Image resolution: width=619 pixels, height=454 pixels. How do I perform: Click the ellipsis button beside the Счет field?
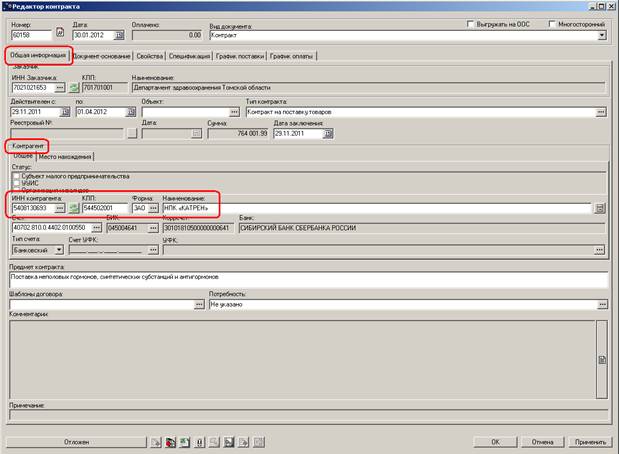click(98, 228)
